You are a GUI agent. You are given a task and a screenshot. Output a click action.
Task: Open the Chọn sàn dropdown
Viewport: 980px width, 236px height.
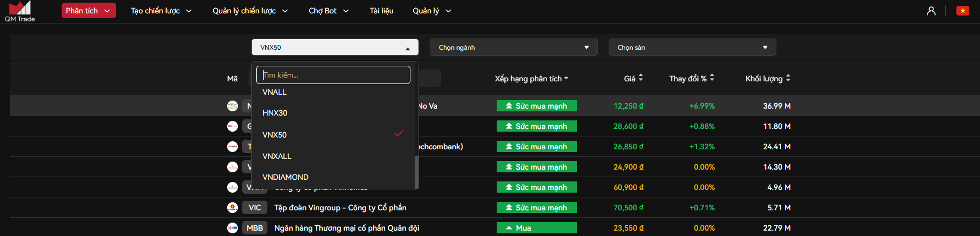tap(692, 47)
